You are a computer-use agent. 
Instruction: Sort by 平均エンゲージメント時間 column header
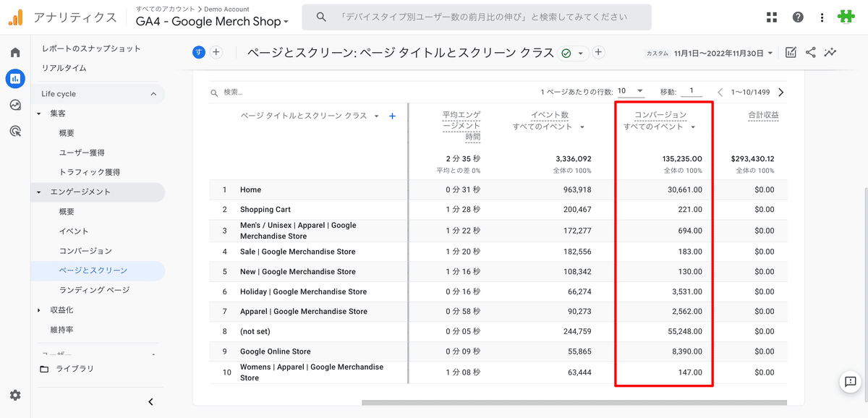(x=461, y=125)
